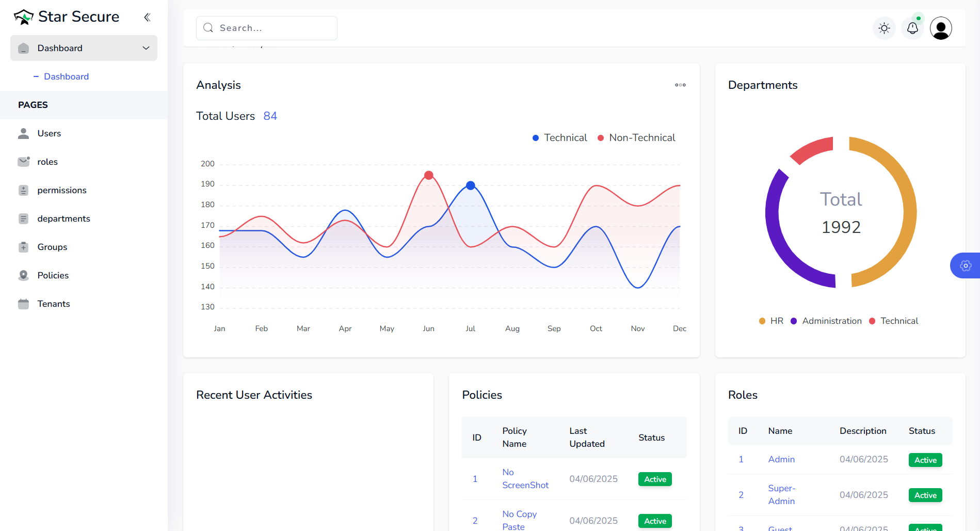Click the HR yellow legend dot
This screenshot has width=980, height=531.
pyautogui.click(x=762, y=321)
